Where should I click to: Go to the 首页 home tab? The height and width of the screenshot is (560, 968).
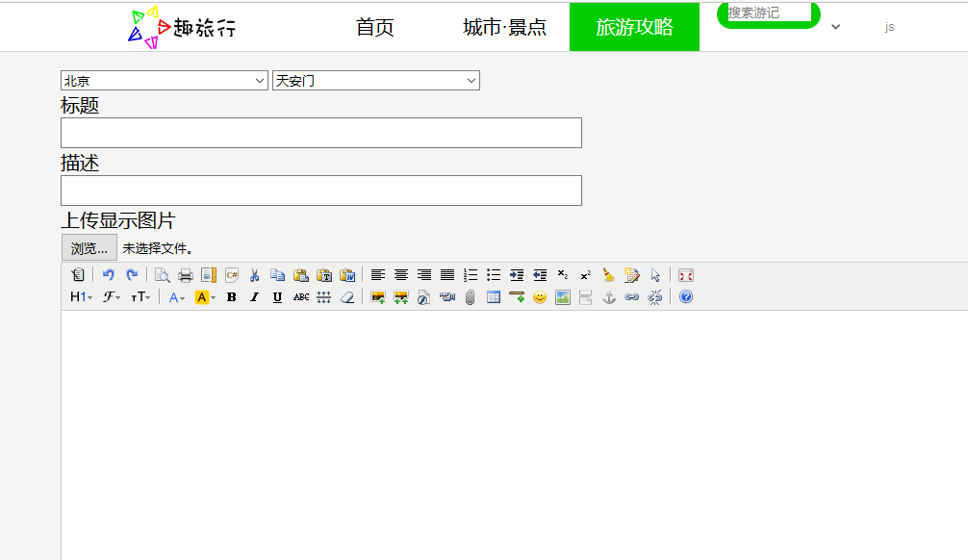click(x=374, y=27)
